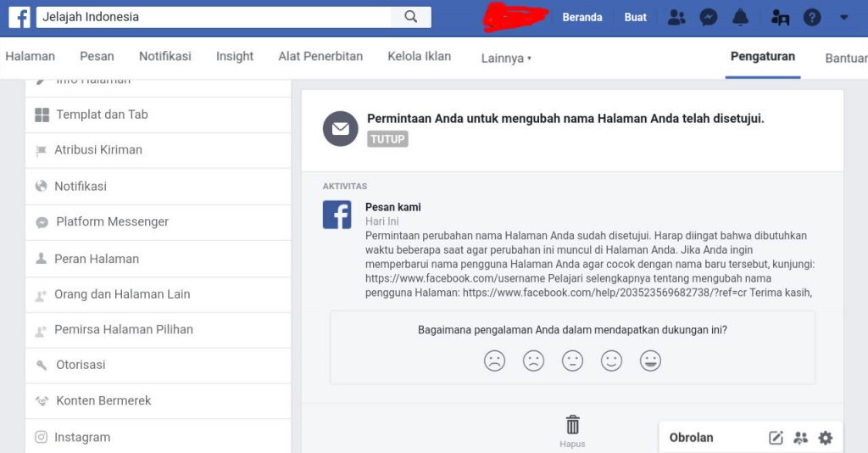Click the create group chat icon
The width and height of the screenshot is (868, 453).
(800, 438)
